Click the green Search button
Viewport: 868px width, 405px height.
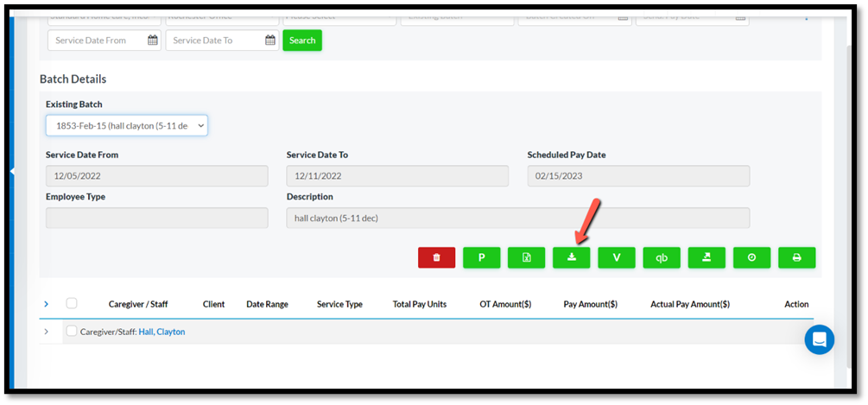click(302, 41)
